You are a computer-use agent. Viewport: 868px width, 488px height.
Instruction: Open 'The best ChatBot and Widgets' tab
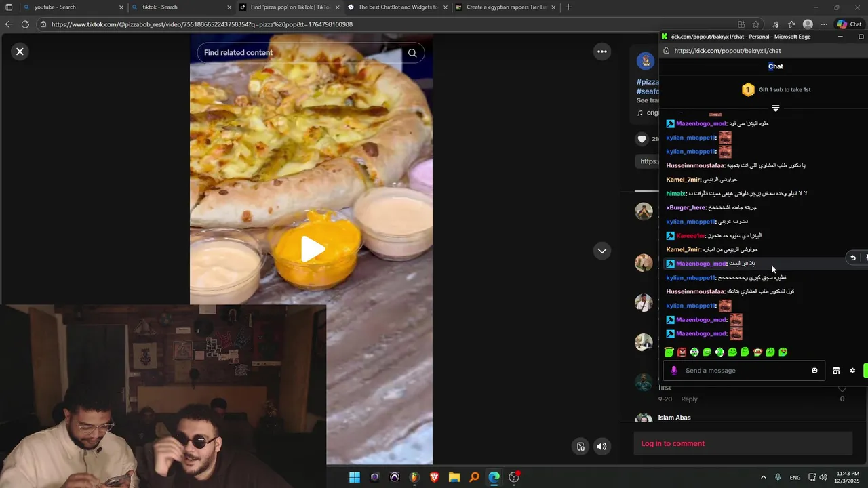[x=398, y=7]
